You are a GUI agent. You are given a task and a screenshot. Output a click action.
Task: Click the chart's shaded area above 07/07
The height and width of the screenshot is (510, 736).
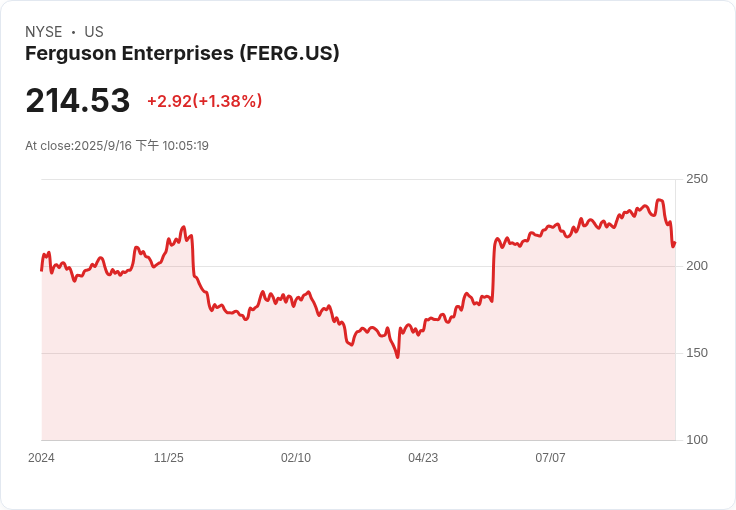[x=550, y=340]
